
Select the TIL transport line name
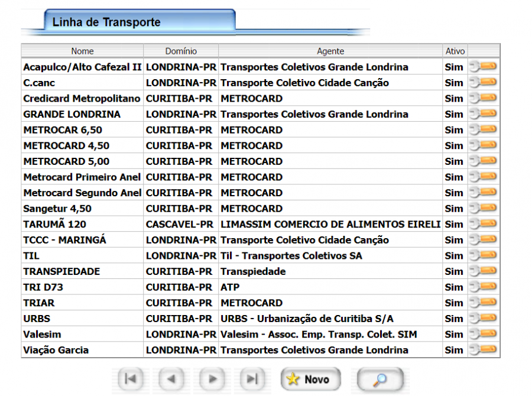coord(31,256)
